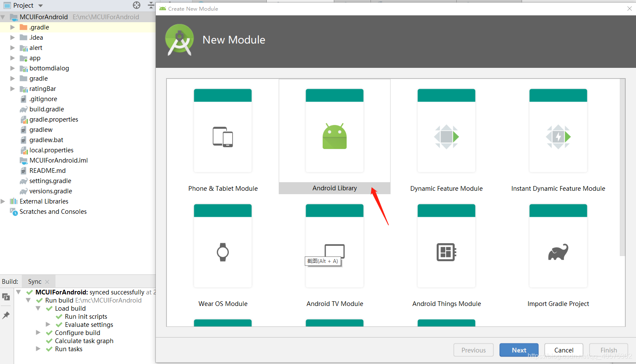Click the Previous button
This screenshot has height=364, width=636.
473,350
